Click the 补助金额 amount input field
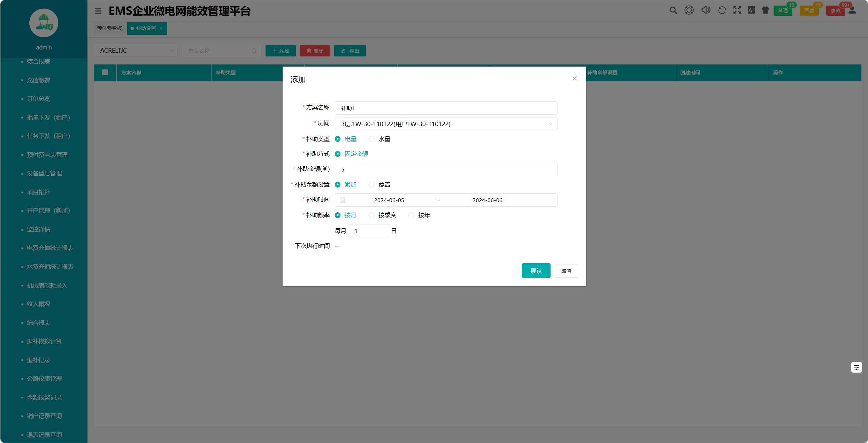This screenshot has width=868, height=443. pos(446,169)
